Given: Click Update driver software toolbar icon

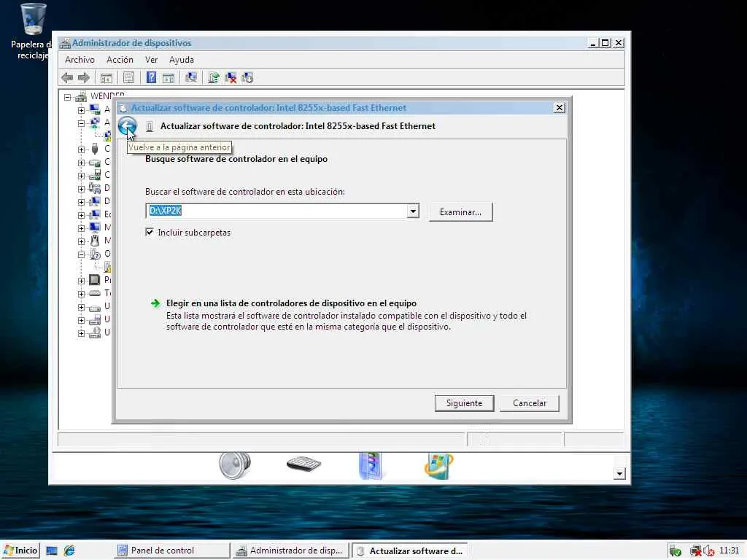Looking at the screenshot, I should point(214,77).
